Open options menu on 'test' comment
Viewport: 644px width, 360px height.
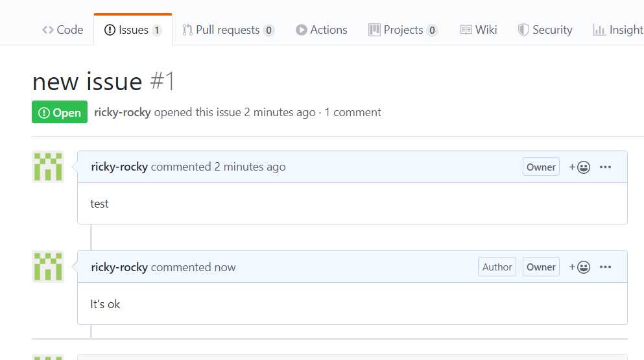[x=605, y=167]
